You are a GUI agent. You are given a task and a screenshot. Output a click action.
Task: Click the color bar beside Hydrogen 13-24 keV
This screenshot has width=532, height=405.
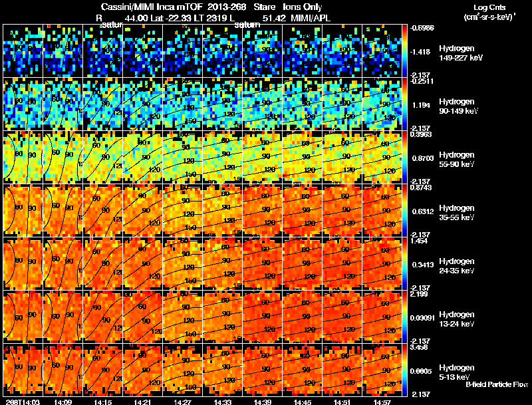405,317
